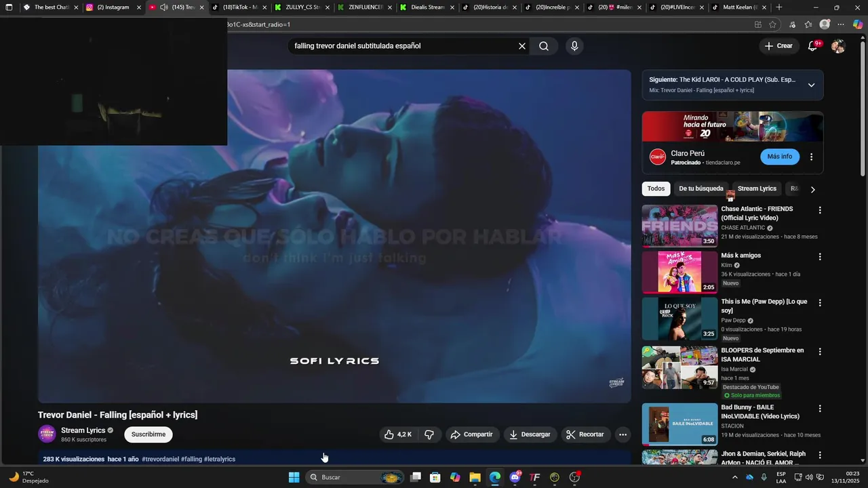The height and width of the screenshot is (488, 868).
Task: Click BLOOPERS de Septiembre en ISA MARCIAL title
Action: pyautogui.click(x=762, y=354)
